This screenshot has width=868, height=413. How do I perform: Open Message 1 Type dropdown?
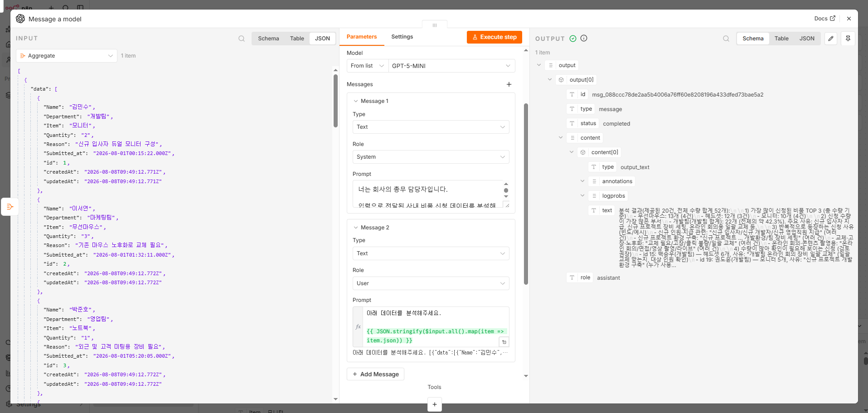point(431,127)
